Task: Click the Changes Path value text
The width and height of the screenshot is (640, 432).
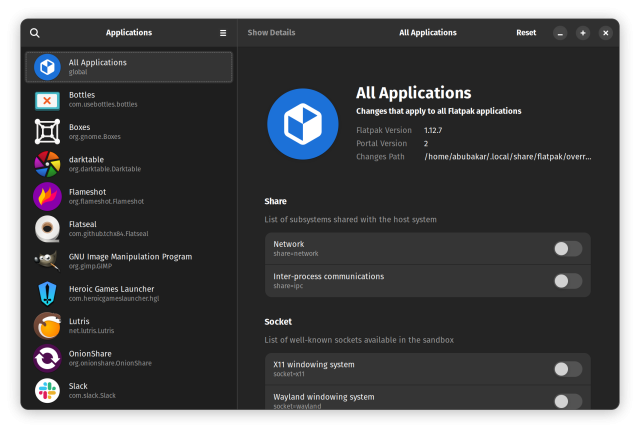Action: tap(507, 157)
